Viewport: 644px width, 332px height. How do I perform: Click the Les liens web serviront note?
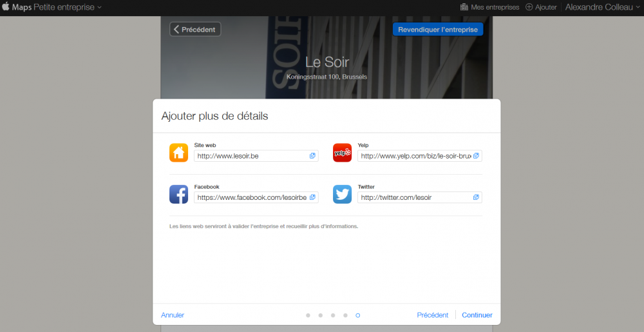coord(263,226)
